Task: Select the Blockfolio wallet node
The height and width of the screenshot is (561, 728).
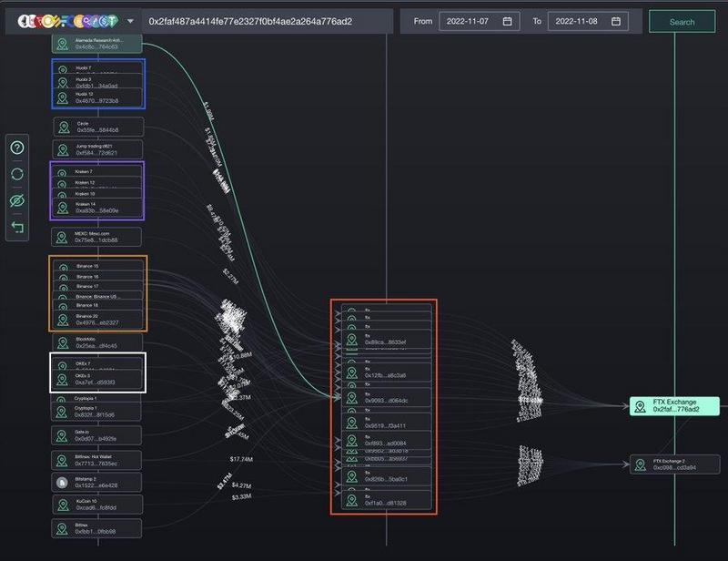Action: pyautogui.click(x=96, y=342)
